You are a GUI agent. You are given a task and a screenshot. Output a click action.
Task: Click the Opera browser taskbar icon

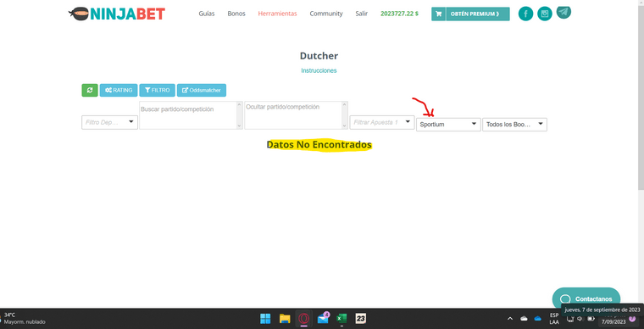coord(304,319)
